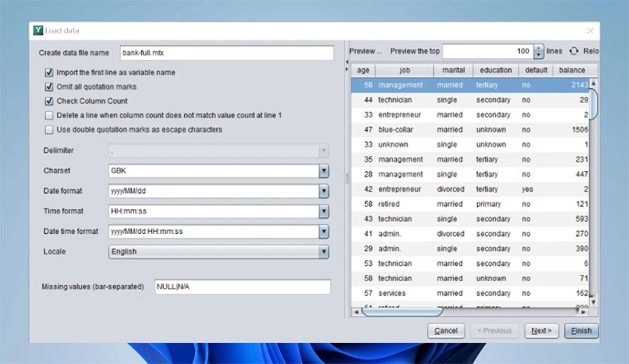Uncheck Omit all quotation marks

click(x=49, y=86)
